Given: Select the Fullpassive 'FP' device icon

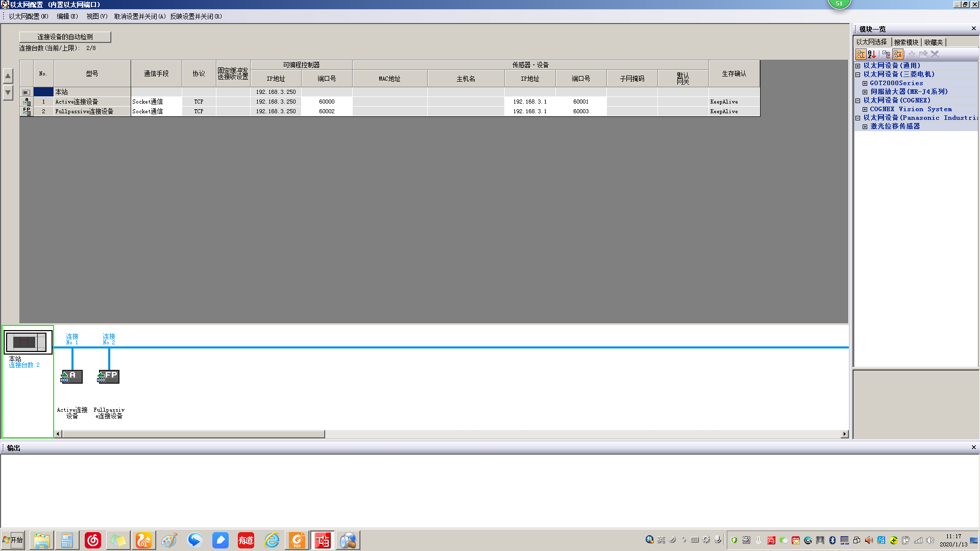Looking at the screenshot, I should (108, 377).
